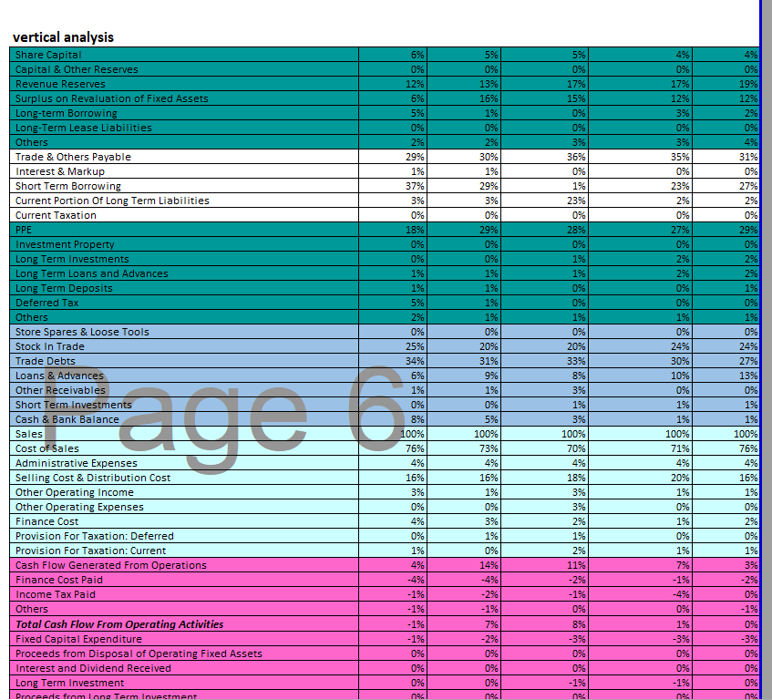
Task: Click the vertical analysis title text
Action: click(60, 37)
